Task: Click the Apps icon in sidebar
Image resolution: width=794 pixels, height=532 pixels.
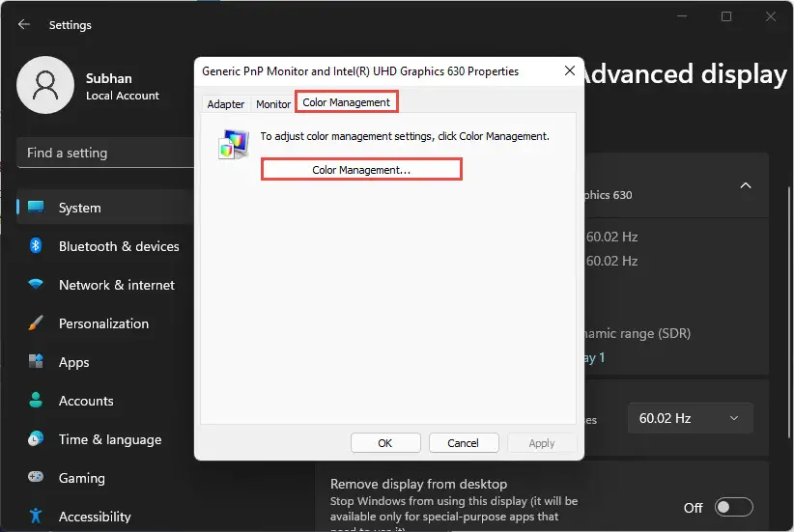Action: (x=36, y=361)
